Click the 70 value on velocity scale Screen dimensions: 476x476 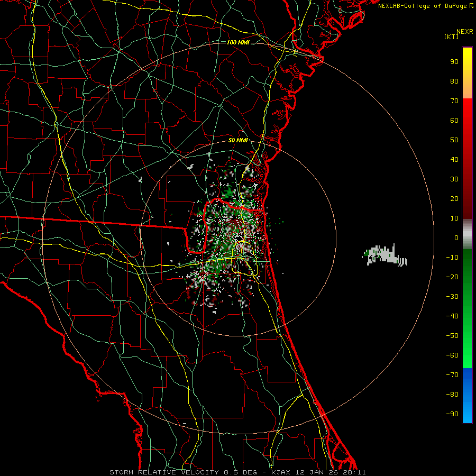(x=454, y=101)
